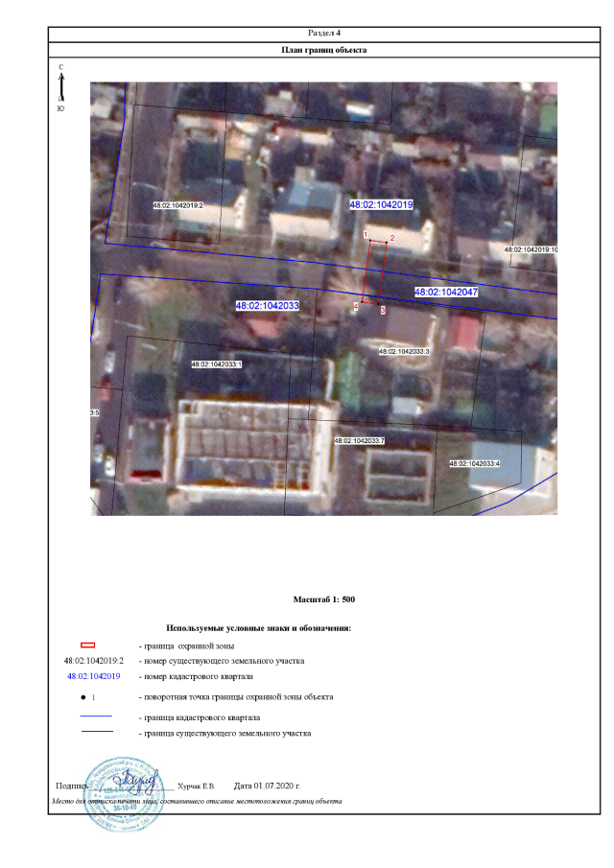Click the black dot turning-point legend symbol
Image resolution: width=614 pixels, height=868 pixels.
[83, 697]
